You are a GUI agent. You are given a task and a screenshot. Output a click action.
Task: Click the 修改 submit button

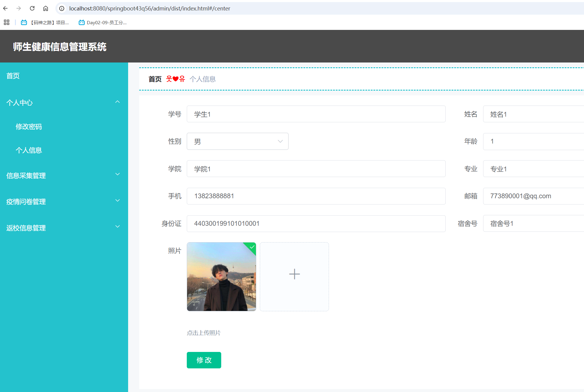[204, 360]
